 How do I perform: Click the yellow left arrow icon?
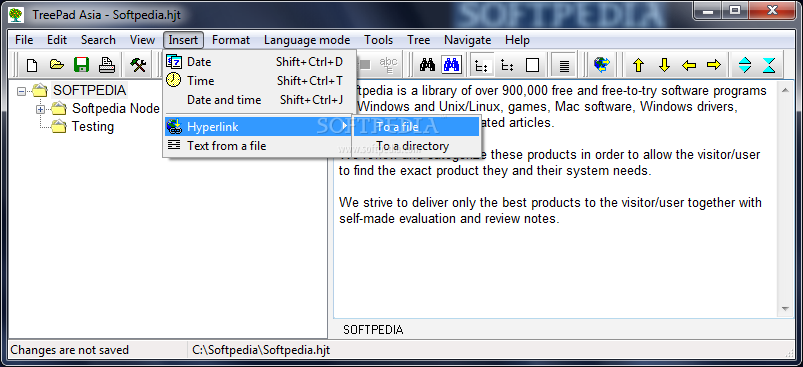click(689, 65)
